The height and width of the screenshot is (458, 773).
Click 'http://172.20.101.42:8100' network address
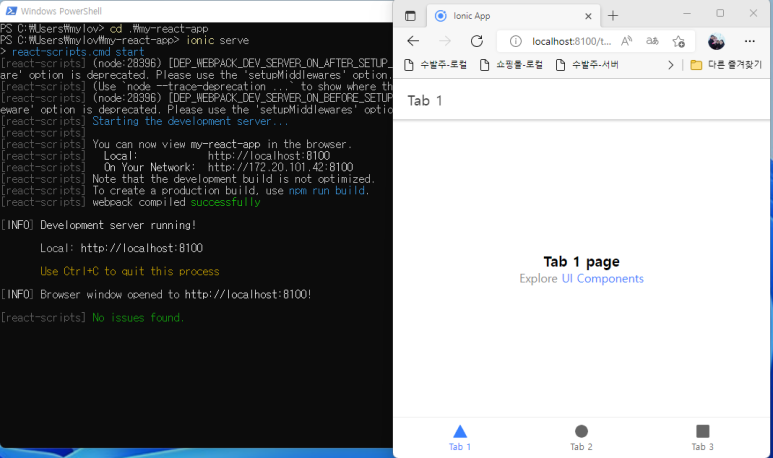point(281,168)
